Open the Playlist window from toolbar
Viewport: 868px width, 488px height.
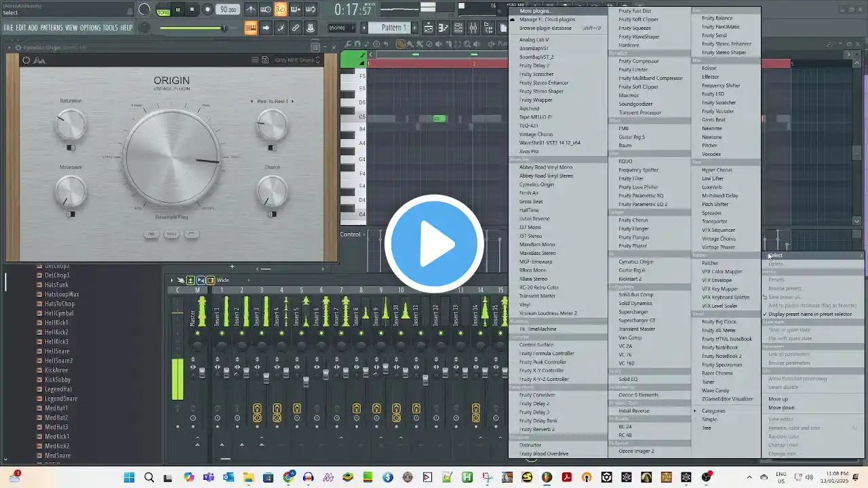(x=429, y=28)
